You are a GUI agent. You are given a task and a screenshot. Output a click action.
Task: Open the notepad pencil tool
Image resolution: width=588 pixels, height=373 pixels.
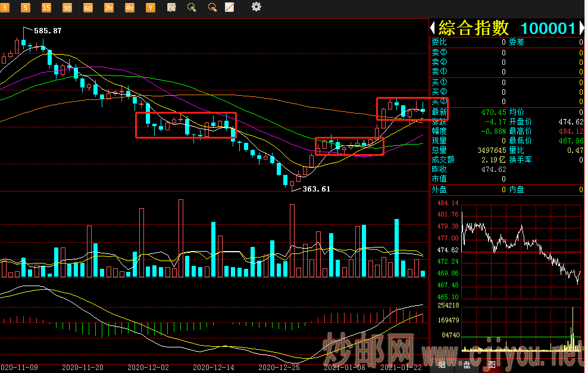tap(230, 8)
